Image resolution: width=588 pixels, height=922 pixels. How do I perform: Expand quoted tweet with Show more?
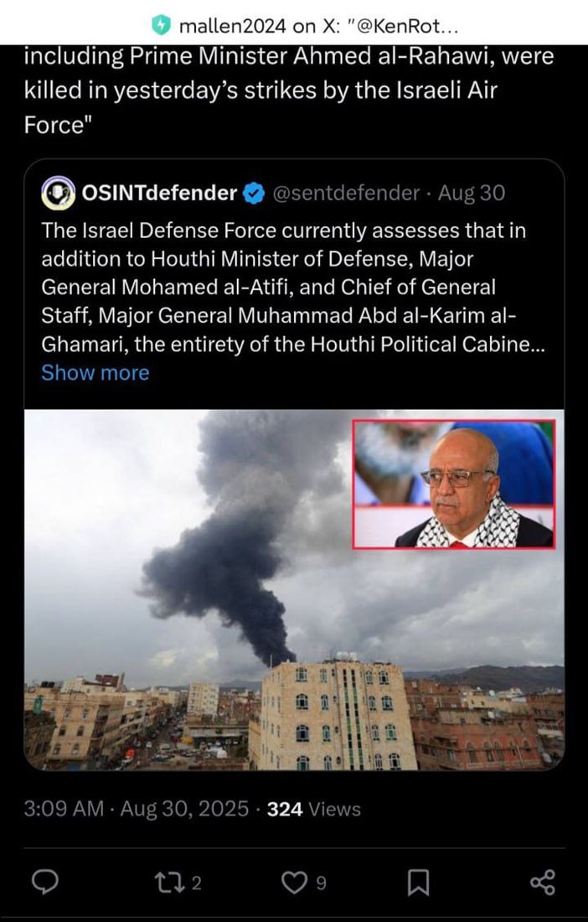(95, 373)
